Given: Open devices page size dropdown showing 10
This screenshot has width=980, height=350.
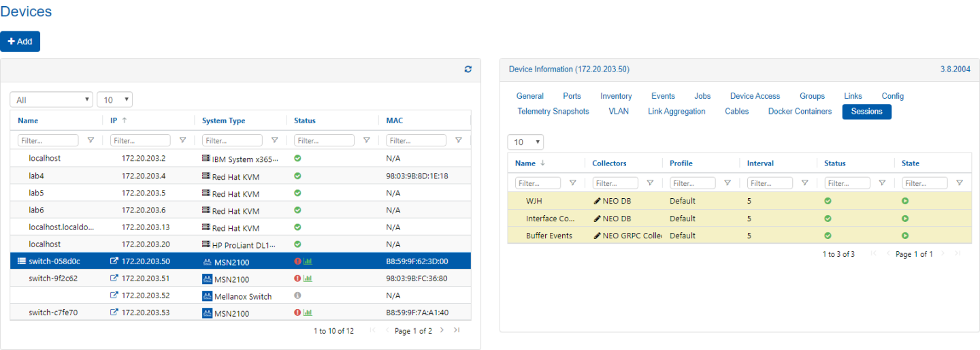Looking at the screenshot, I should [114, 100].
